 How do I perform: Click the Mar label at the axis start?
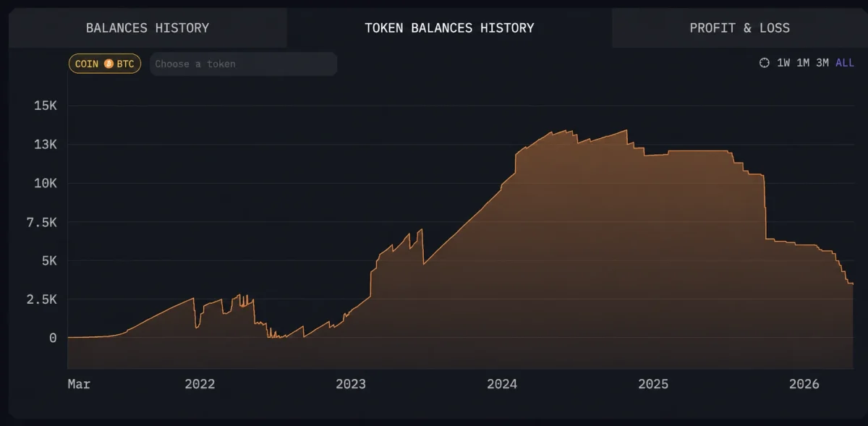click(79, 384)
